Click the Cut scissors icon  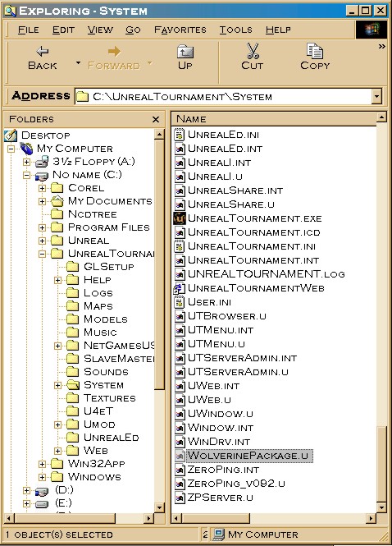[x=253, y=51]
